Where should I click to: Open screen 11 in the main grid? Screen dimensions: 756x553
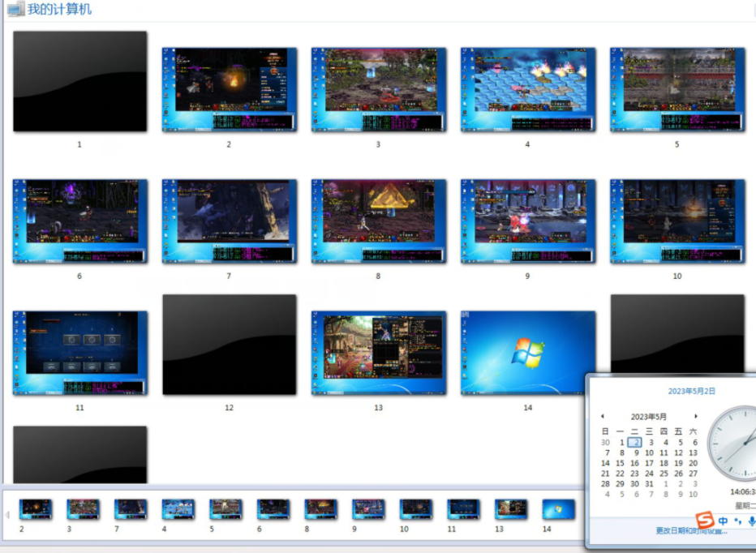click(x=80, y=353)
